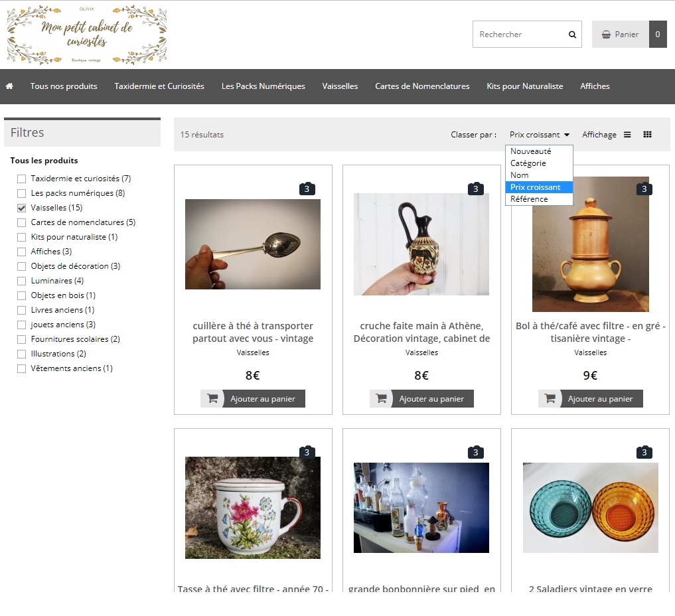Add the Athens jug to cart

click(421, 399)
